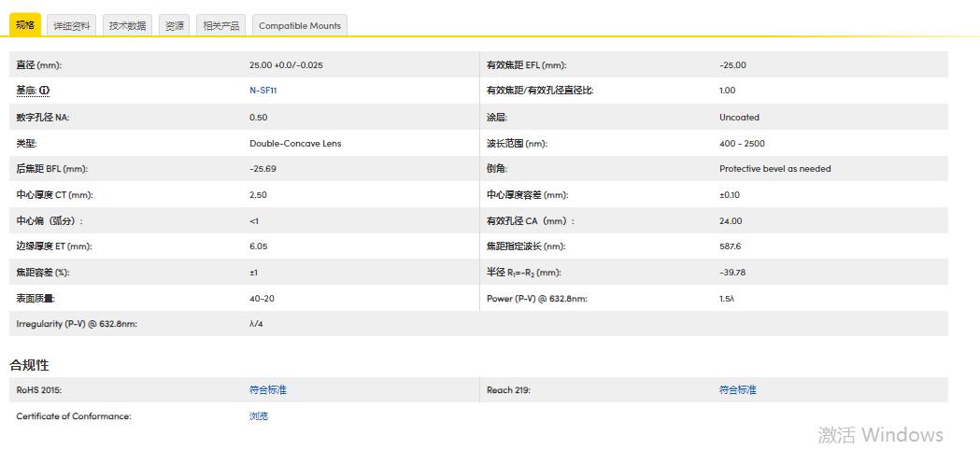Click the RoHS 2015 符合标准 link

pyautogui.click(x=268, y=390)
